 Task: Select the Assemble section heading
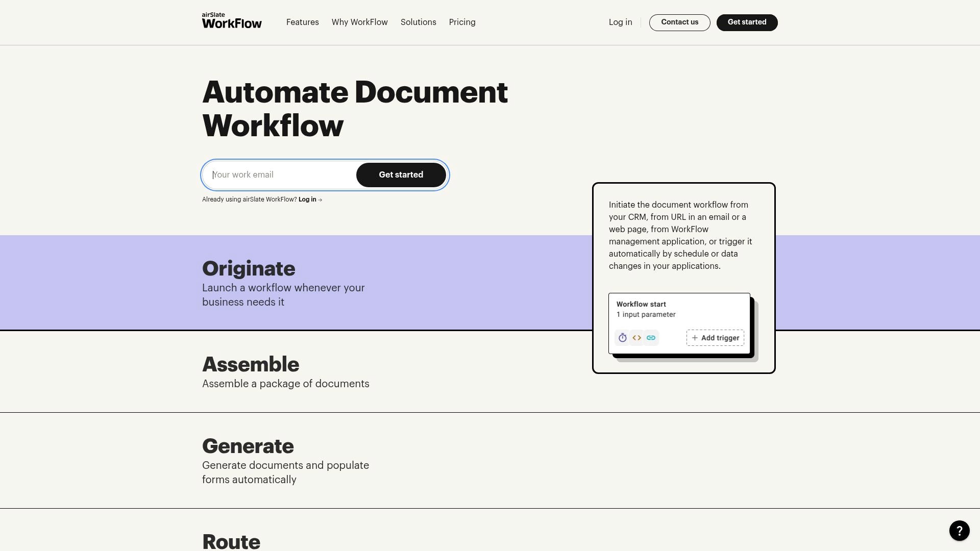pos(251,364)
